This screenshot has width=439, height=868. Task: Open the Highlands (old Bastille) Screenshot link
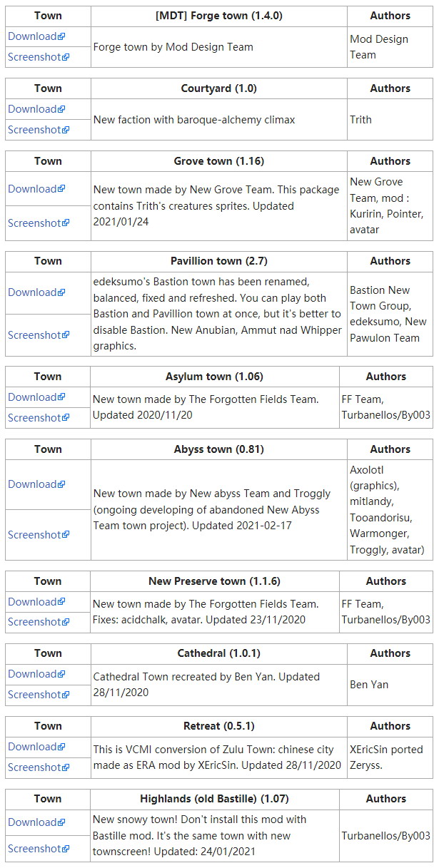34,849
